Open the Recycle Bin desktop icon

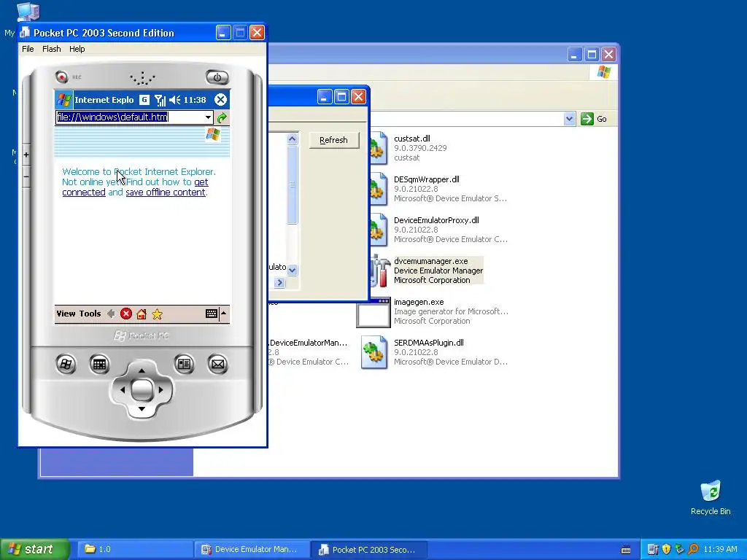pyautogui.click(x=711, y=498)
